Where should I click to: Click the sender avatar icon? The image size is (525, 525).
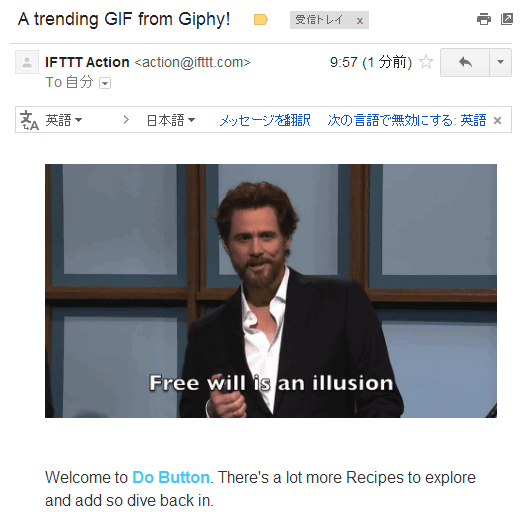pyautogui.click(x=27, y=62)
